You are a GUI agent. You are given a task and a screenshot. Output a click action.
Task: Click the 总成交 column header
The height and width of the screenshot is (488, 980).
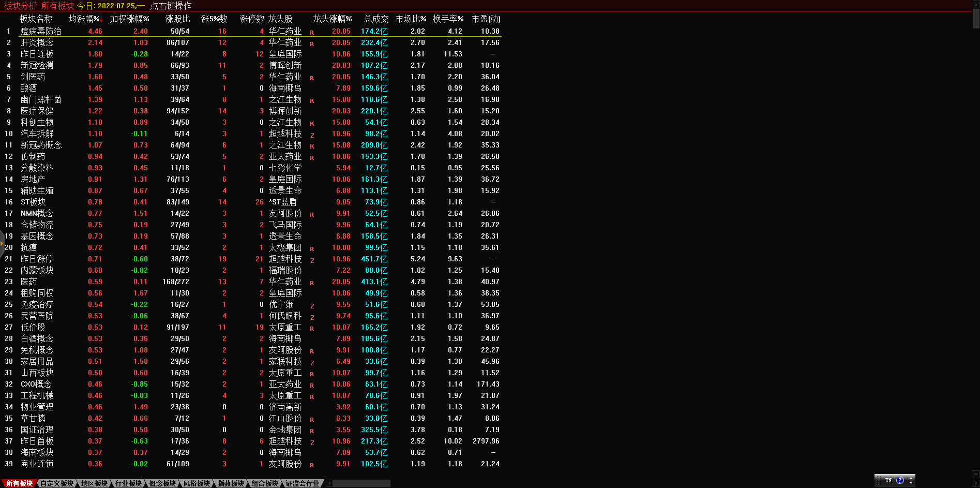(x=375, y=19)
